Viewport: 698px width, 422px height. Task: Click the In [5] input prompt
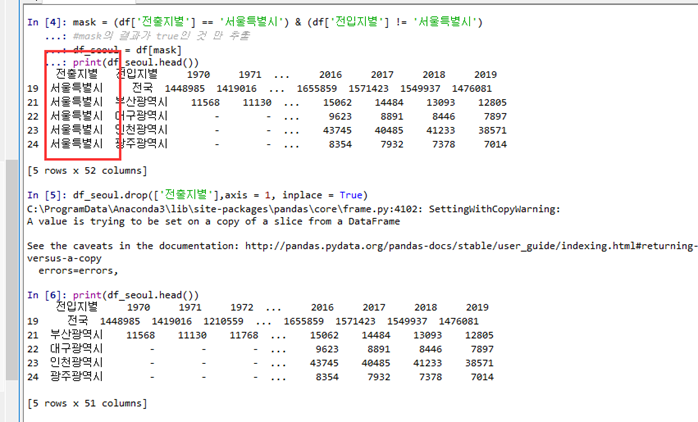pos(47,195)
